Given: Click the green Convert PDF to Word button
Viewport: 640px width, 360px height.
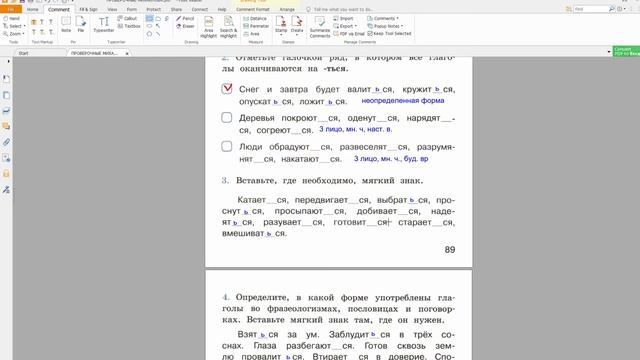Looking at the screenshot, I should pos(626,51).
